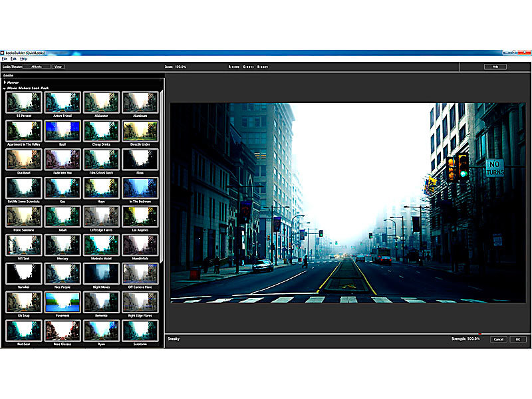Choose the M1 Tank look preset
532x399 pixels.
24,245
